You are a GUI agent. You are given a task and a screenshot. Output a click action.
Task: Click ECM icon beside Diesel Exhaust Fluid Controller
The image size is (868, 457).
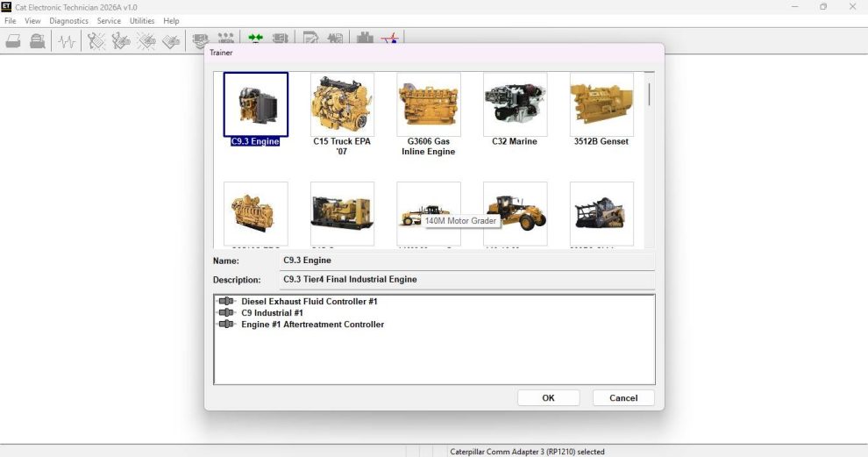[226, 302]
